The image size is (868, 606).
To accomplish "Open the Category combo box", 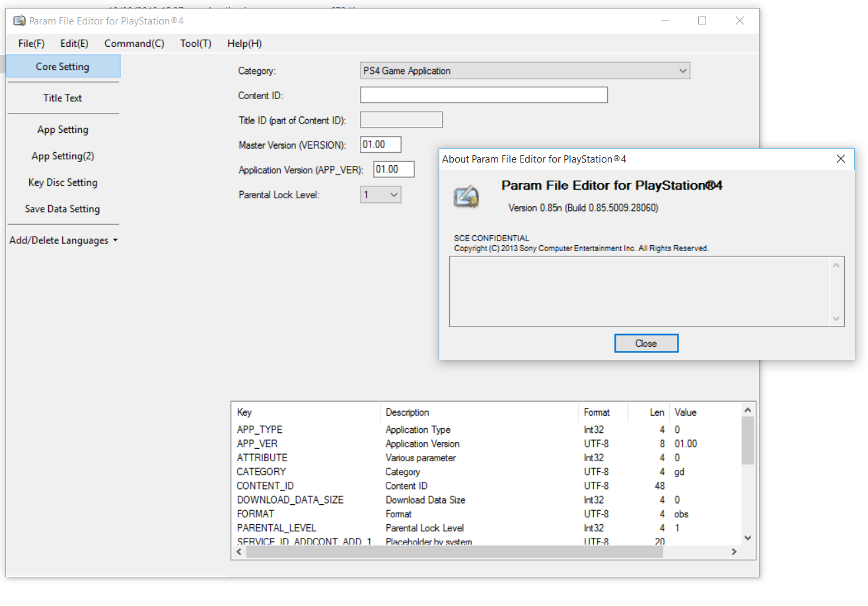I will point(525,71).
